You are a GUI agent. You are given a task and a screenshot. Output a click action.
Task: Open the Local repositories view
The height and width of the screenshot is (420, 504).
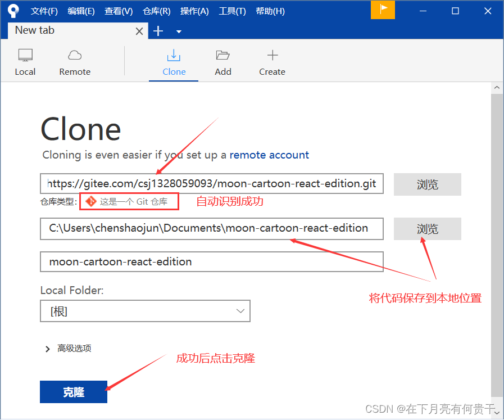click(25, 62)
